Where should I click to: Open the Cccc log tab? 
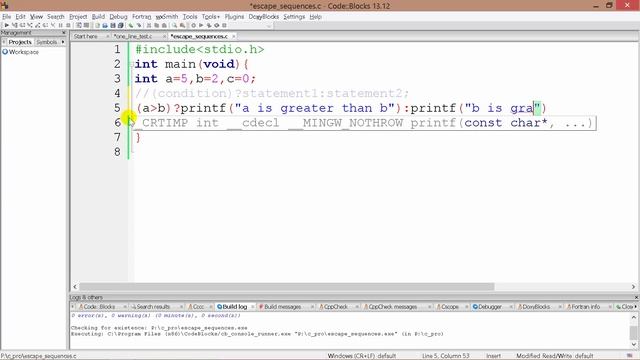pos(198,307)
